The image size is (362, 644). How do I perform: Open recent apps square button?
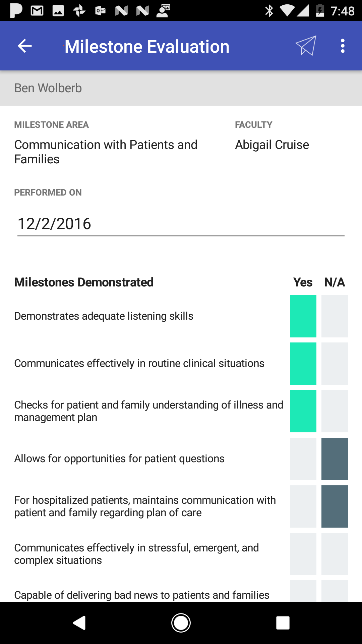tap(283, 623)
